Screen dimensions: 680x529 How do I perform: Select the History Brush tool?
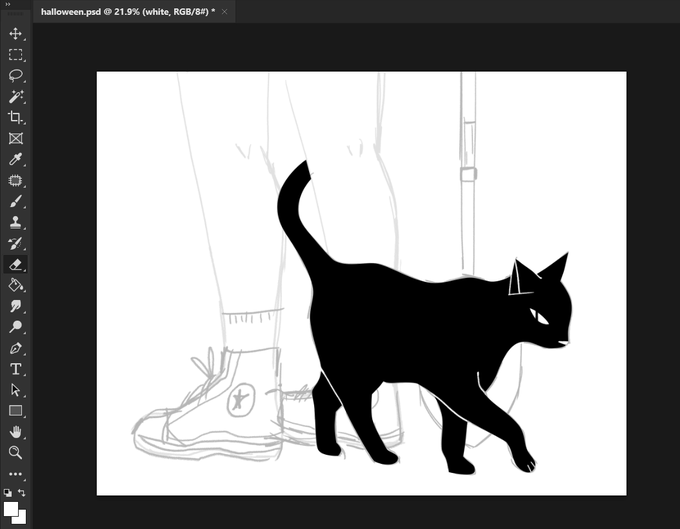[16, 243]
